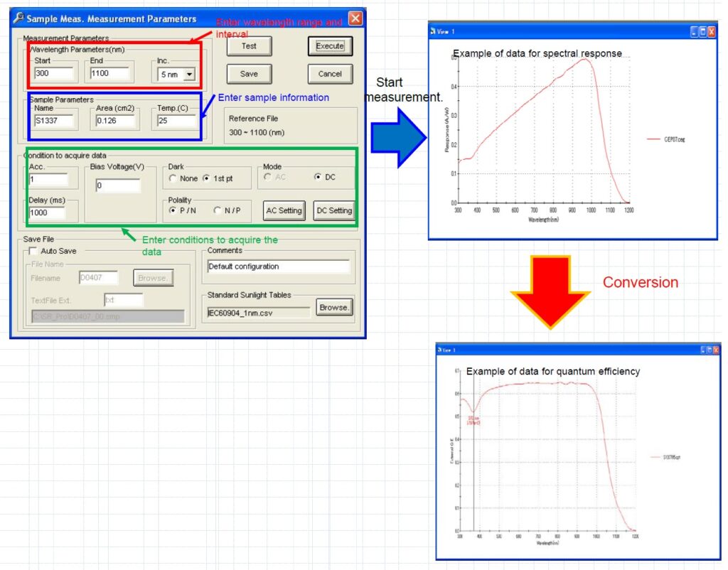Minimize the quantum efficiency View window
The height and width of the screenshot is (570, 728).
coord(703,350)
